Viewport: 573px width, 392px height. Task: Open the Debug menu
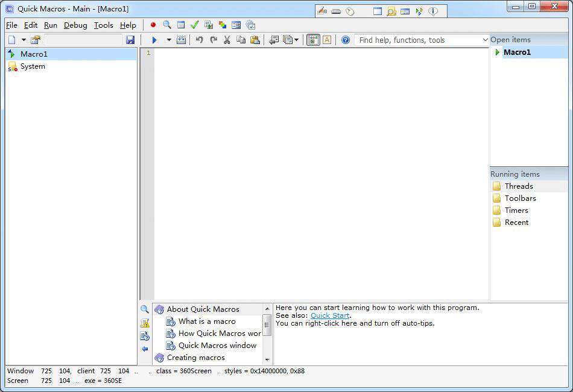pyautogui.click(x=75, y=25)
